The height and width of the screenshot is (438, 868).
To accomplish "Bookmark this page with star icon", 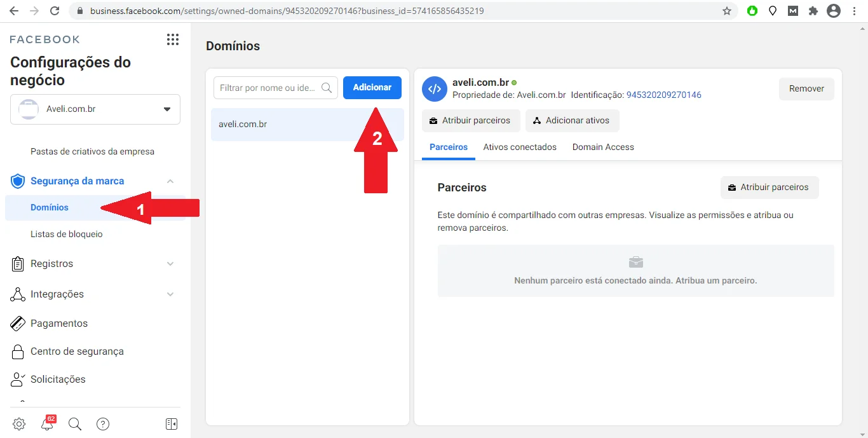I will [x=727, y=11].
